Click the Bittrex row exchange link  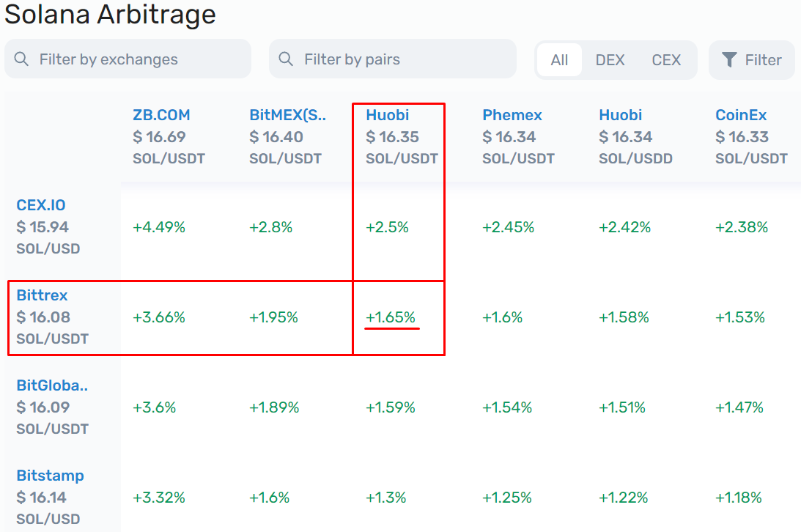(x=42, y=295)
